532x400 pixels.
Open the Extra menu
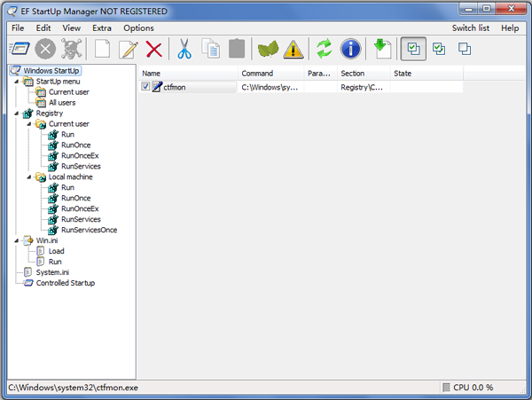tap(101, 27)
